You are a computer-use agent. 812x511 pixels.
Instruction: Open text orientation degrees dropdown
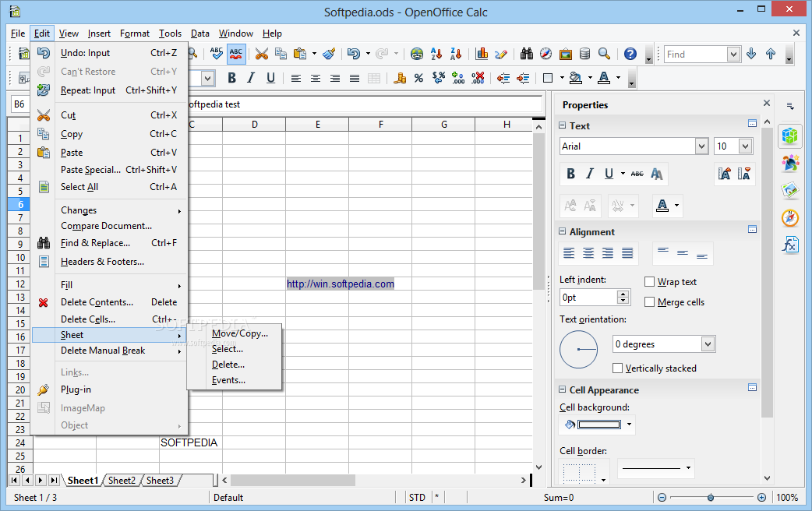[x=708, y=344]
